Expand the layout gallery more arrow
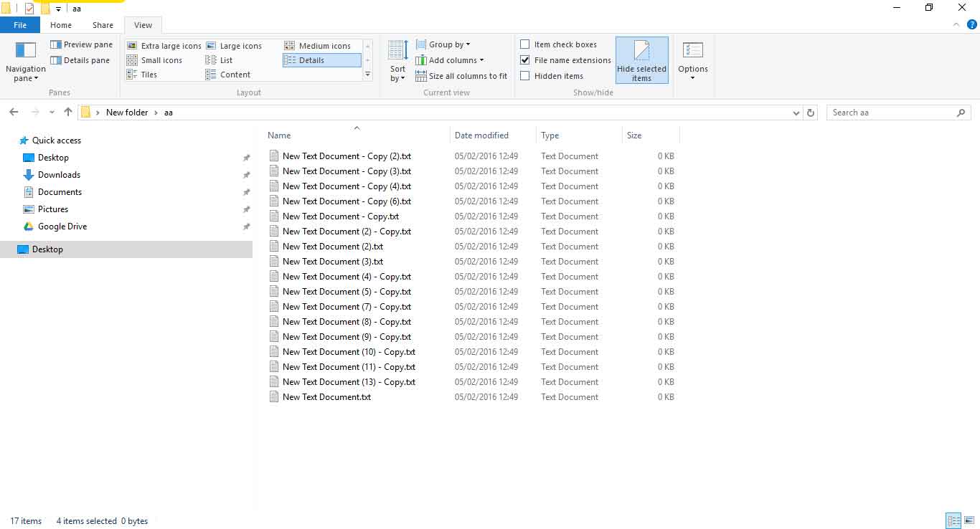Screen dimensions: 980x529 (x=368, y=75)
